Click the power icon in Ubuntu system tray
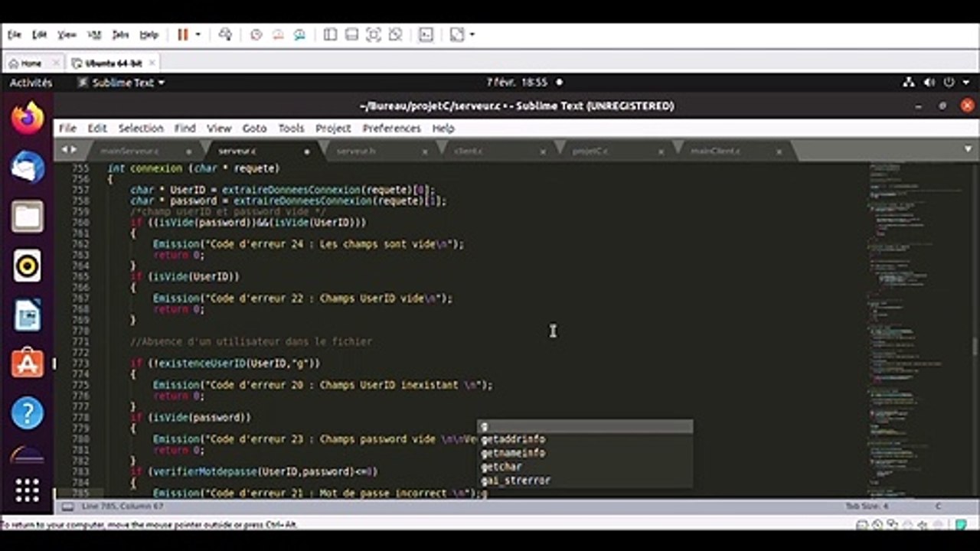Viewport: 980px width, 551px height. (x=949, y=82)
